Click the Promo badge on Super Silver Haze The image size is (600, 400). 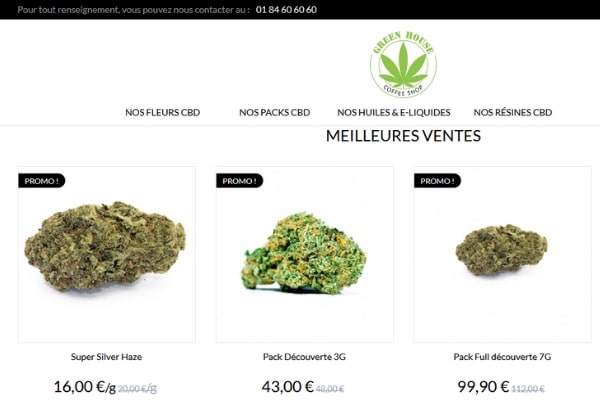click(42, 181)
